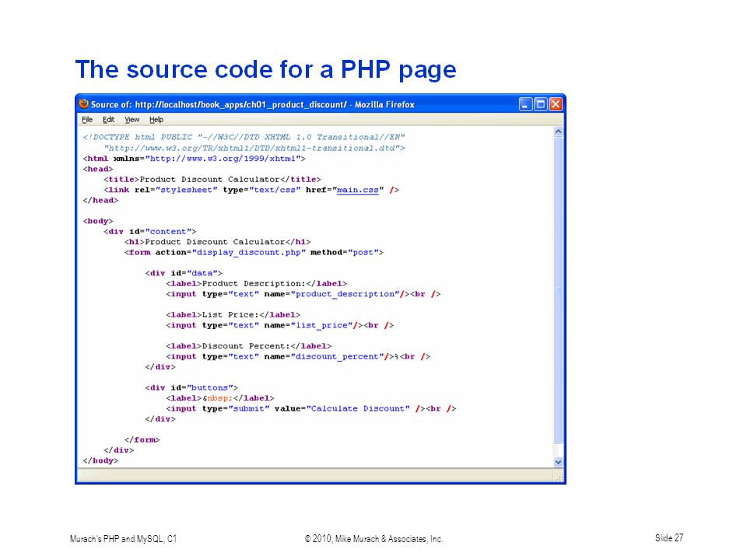The height and width of the screenshot is (560, 747).
Task: Click the closing form tag
Action: click(x=142, y=440)
